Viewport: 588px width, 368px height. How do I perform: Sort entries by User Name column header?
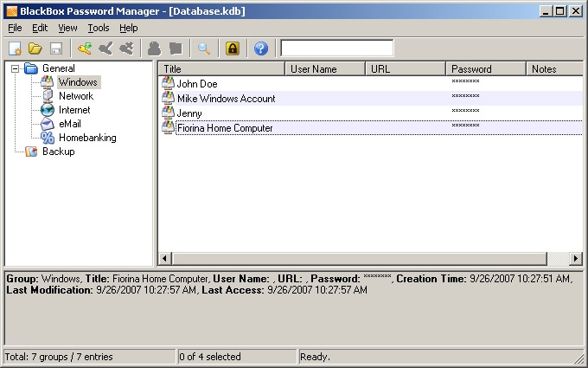point(325,69)
